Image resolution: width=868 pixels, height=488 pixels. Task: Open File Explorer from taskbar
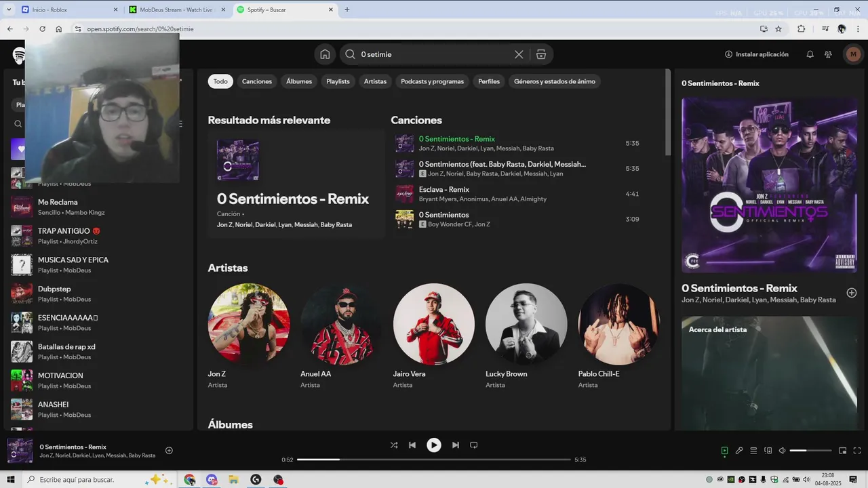point(233,480)
